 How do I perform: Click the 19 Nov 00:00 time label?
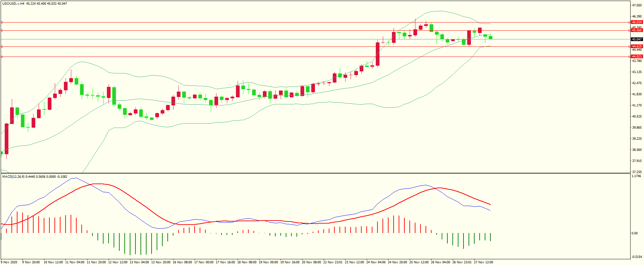[x=268, y=262]
